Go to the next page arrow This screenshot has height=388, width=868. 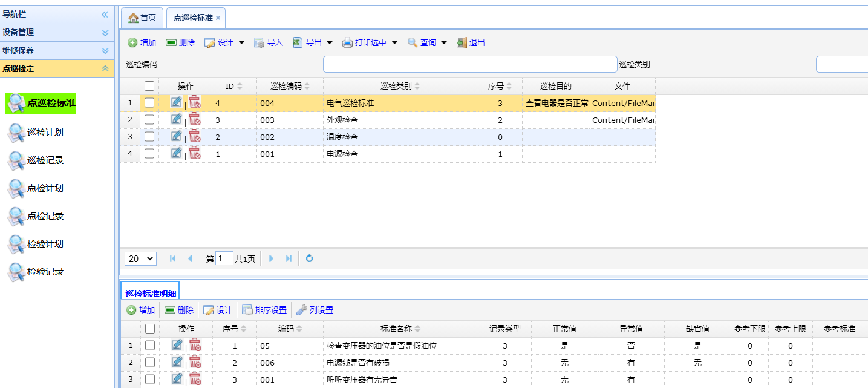point(271,258)
